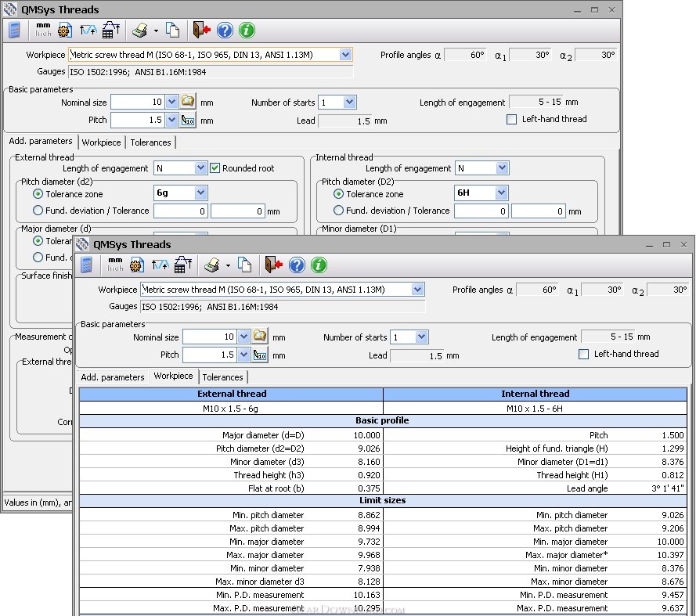
Task: Click the exit door icon in front window
Action: (x=273, y=265)
